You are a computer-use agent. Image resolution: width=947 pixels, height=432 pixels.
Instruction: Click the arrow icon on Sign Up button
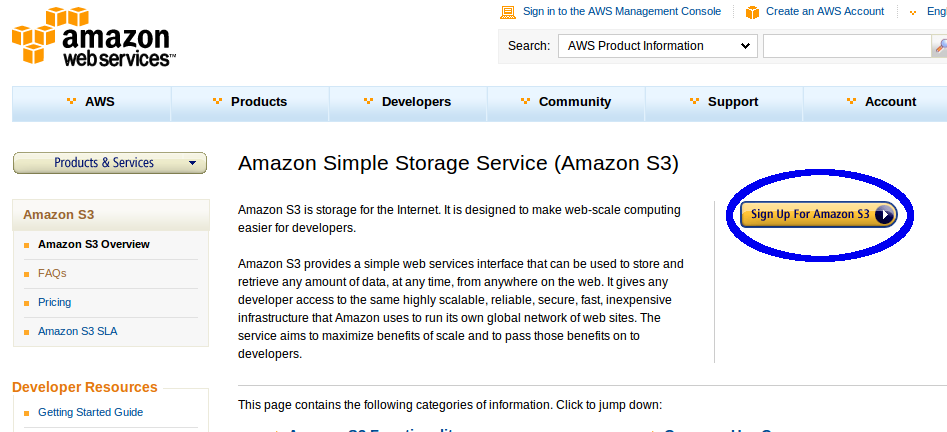(x=884, y=214)
